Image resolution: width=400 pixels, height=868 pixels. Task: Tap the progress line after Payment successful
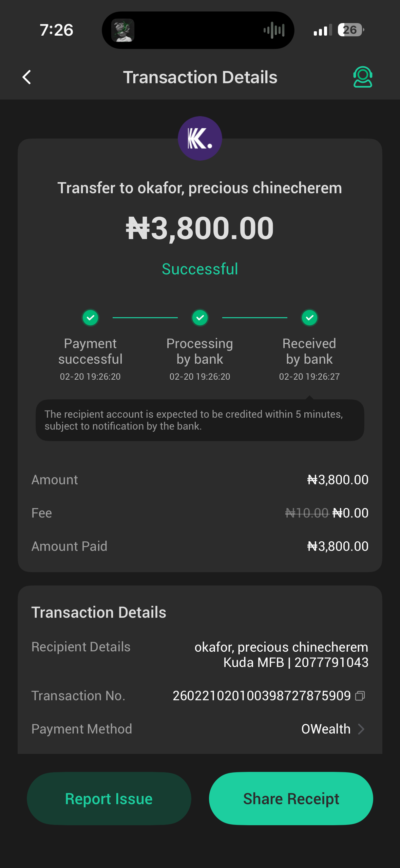145,318
